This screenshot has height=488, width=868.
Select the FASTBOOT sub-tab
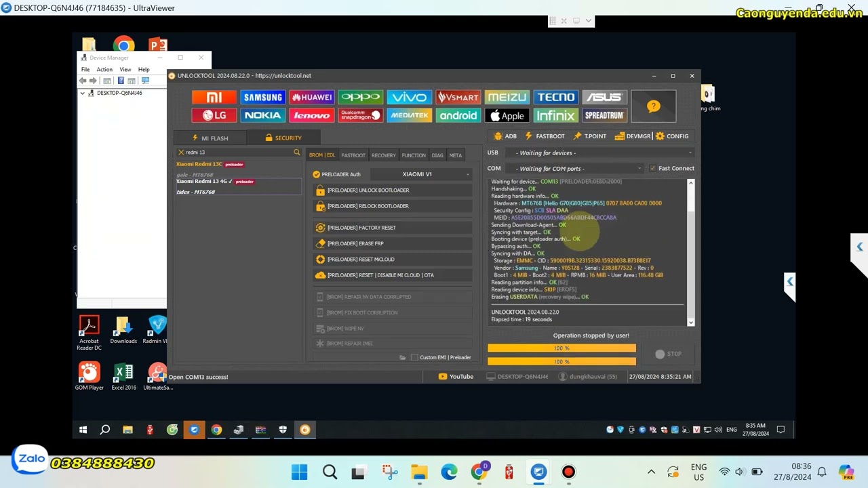(353, 155)
